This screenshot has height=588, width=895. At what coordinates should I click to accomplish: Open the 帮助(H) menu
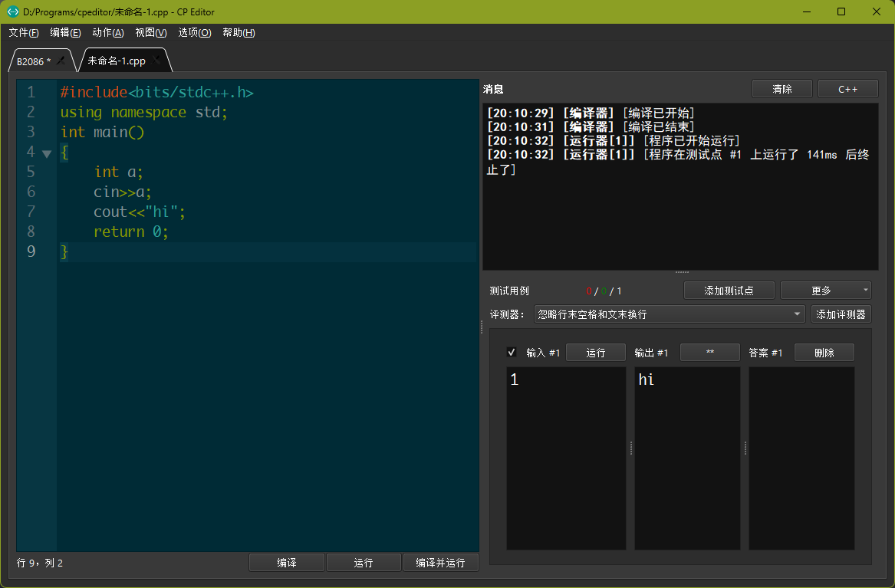(239, 32)
